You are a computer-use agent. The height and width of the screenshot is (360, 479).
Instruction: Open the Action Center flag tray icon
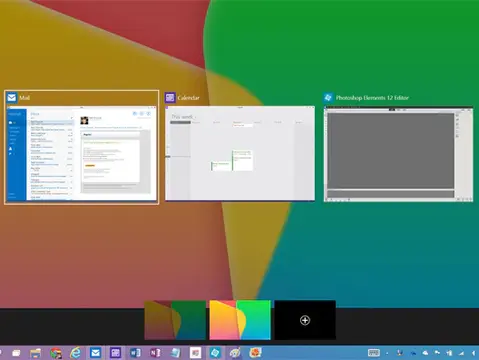tap(437, 353)
